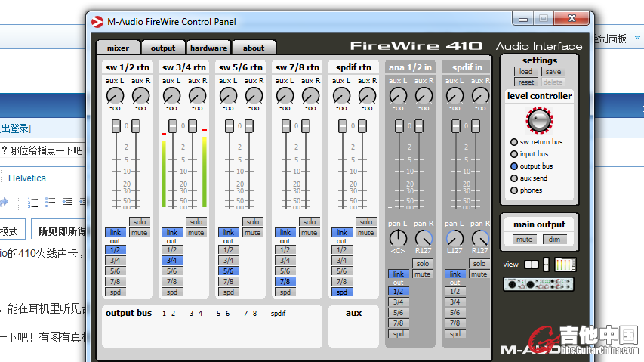Solo the spdif rtn channel
Screen dimensions: 644x362
366,222
